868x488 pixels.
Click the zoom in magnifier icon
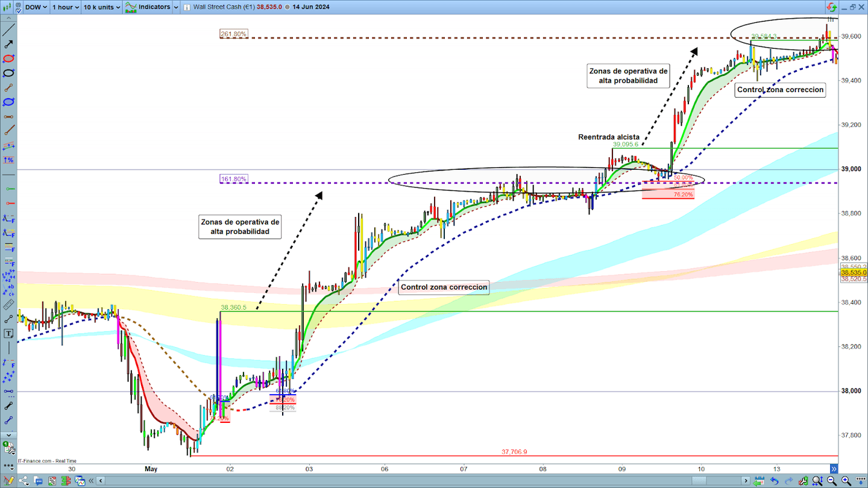point(846,481)
